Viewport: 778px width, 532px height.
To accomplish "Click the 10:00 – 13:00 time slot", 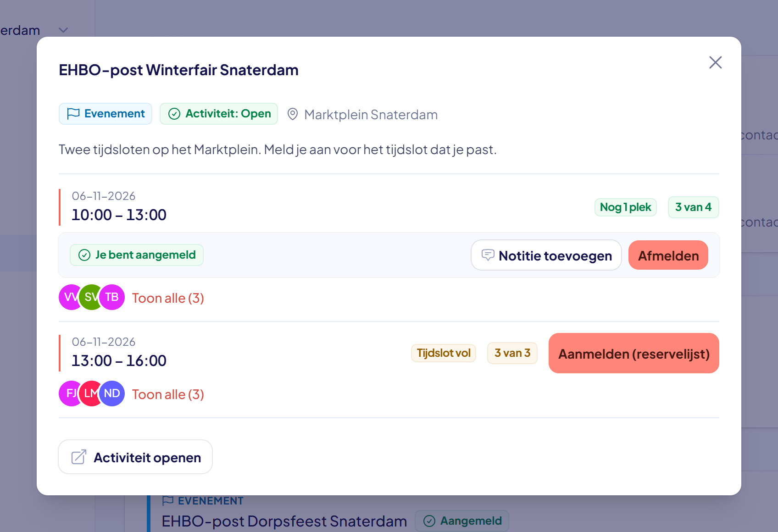I will coord(119,215).
